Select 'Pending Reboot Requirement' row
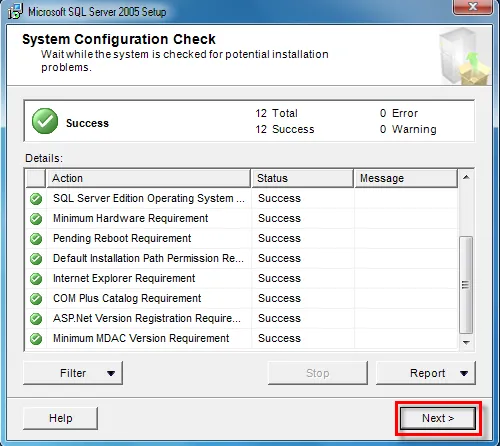 pos(242,238)
